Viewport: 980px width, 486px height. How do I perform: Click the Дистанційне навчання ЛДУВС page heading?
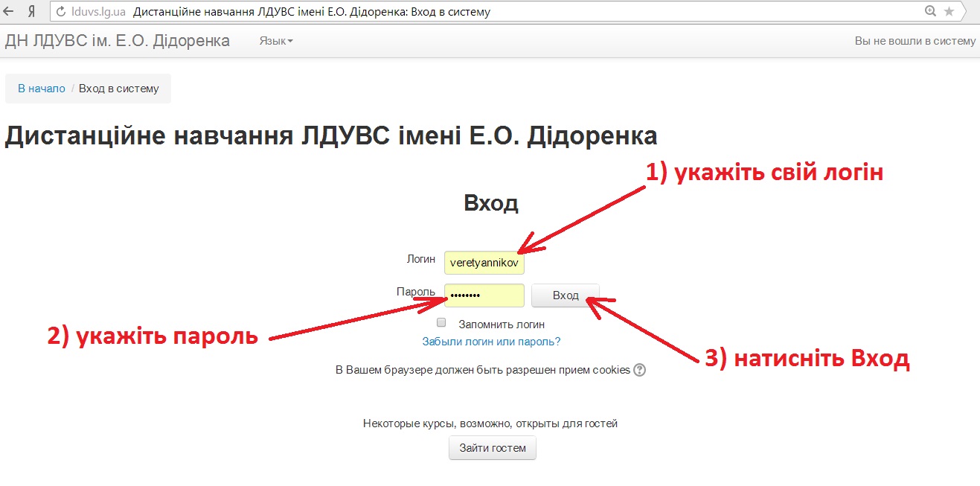[331, 136]
